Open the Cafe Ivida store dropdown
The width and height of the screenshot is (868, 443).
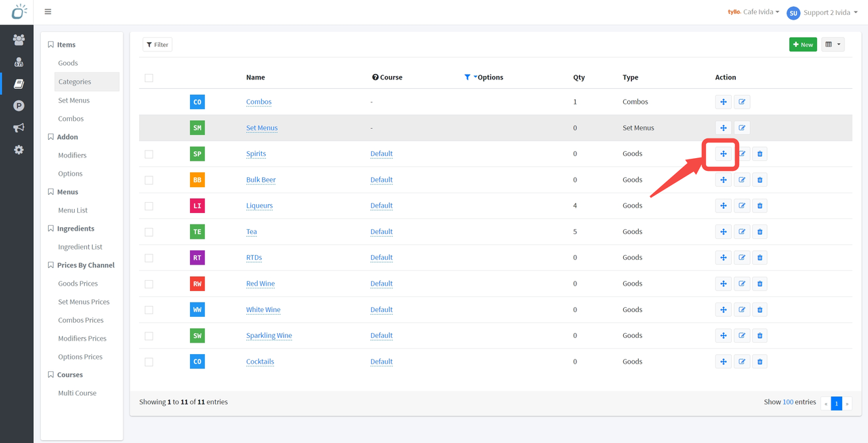tap(753, 12)
